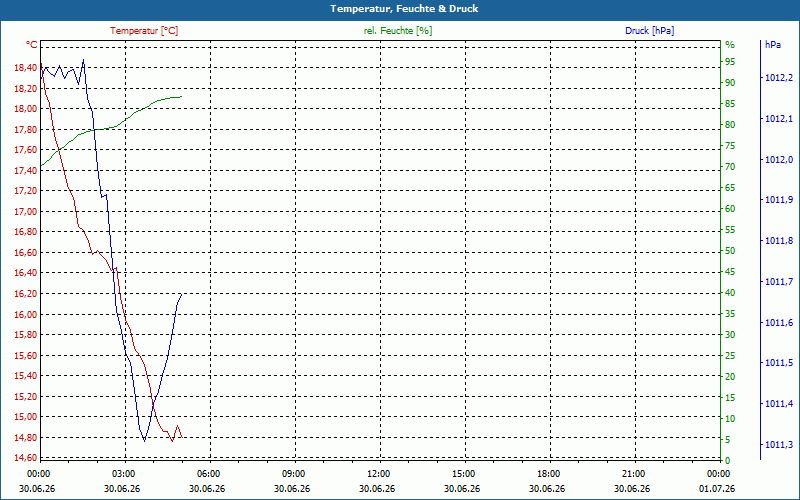Click the 1011,7 pressure axis value

point(779,282)
